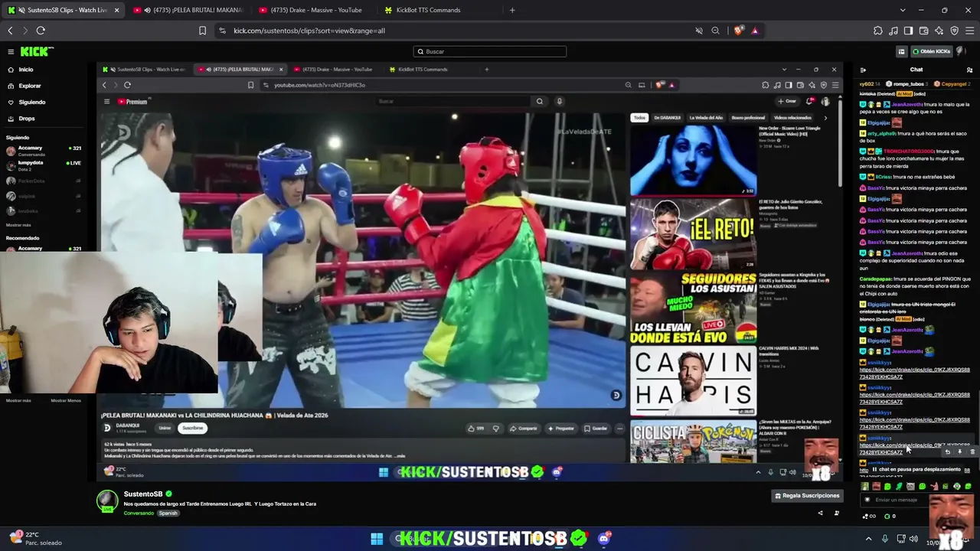Open the tab search dropdown arrow
The width and height of the screenshot is (980, 551).
[x=903, y=10]
